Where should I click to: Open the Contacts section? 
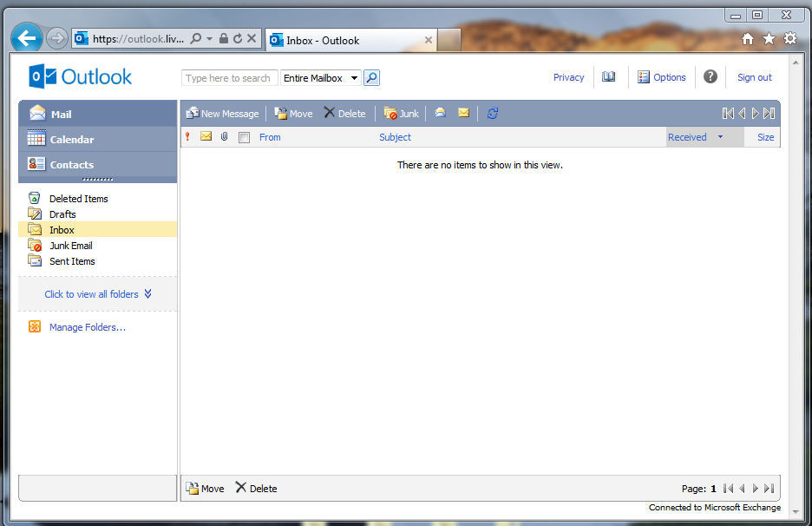(71, 165)
